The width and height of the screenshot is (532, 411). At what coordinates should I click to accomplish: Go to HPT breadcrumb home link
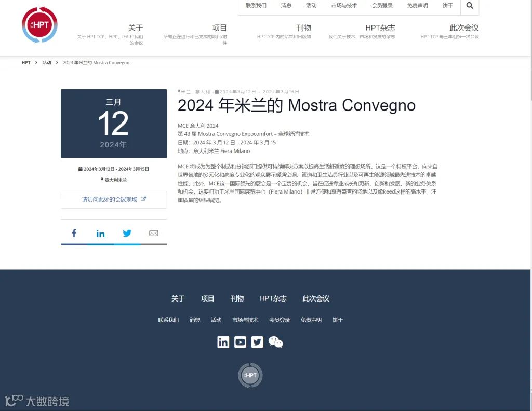(26, 63)
